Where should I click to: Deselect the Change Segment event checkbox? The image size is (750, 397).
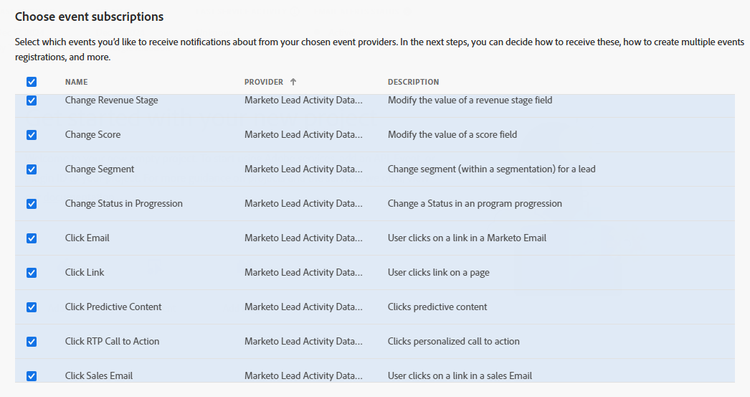tap(32, 169)
